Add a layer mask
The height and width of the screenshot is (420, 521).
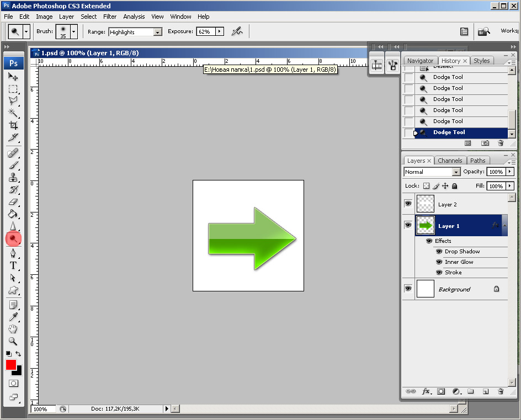(x=441, y=391)
